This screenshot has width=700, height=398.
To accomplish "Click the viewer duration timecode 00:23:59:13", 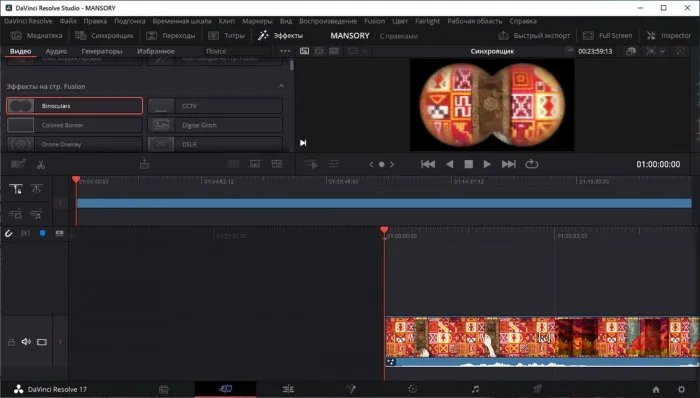I will (595, 51).
